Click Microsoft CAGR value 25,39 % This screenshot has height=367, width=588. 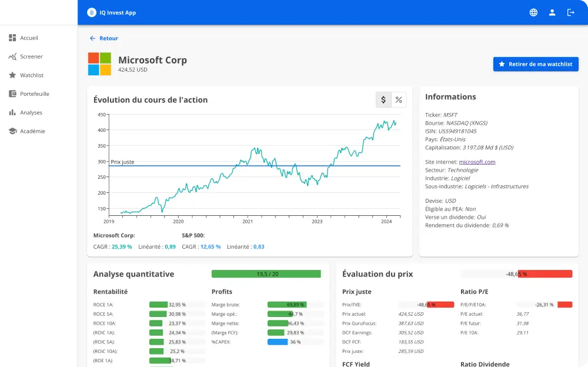tap(122, 246)
